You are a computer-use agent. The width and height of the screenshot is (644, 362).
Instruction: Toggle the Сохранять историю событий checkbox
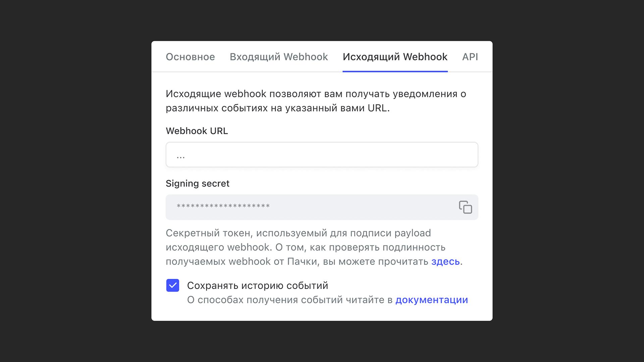(173, 286)
